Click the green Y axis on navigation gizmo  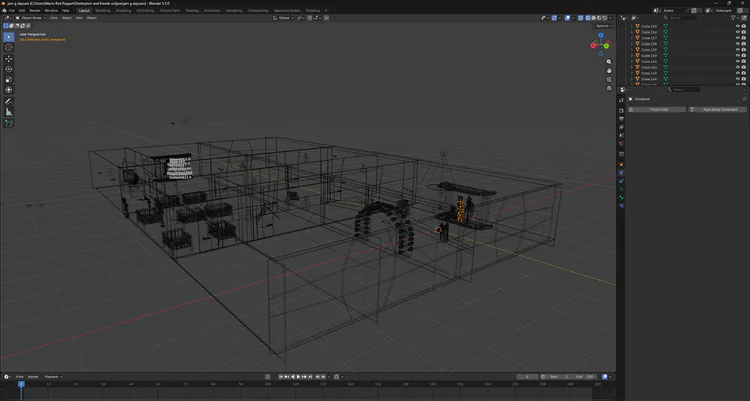pos(607,46)
